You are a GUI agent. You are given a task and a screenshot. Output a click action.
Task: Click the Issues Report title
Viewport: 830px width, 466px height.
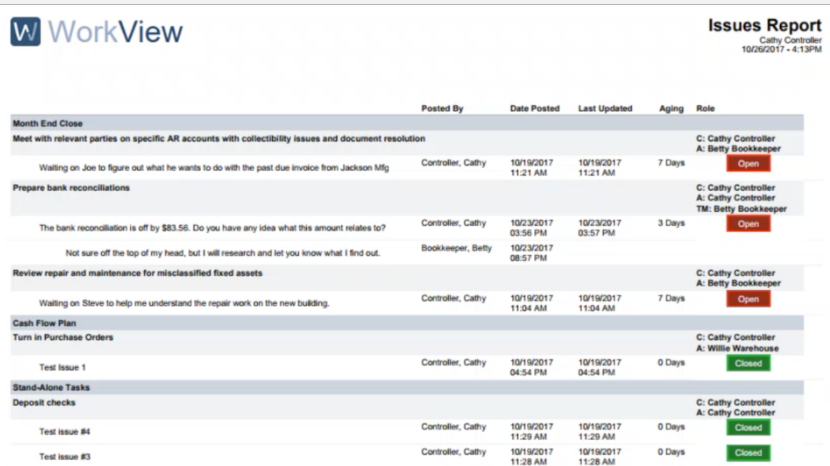tap(765, 25)
